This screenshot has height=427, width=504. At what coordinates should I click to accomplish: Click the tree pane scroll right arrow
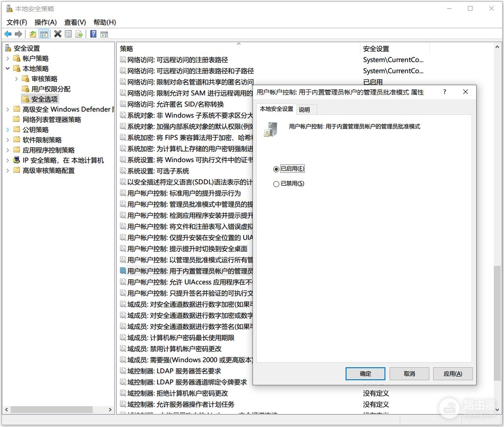[110, 410]
